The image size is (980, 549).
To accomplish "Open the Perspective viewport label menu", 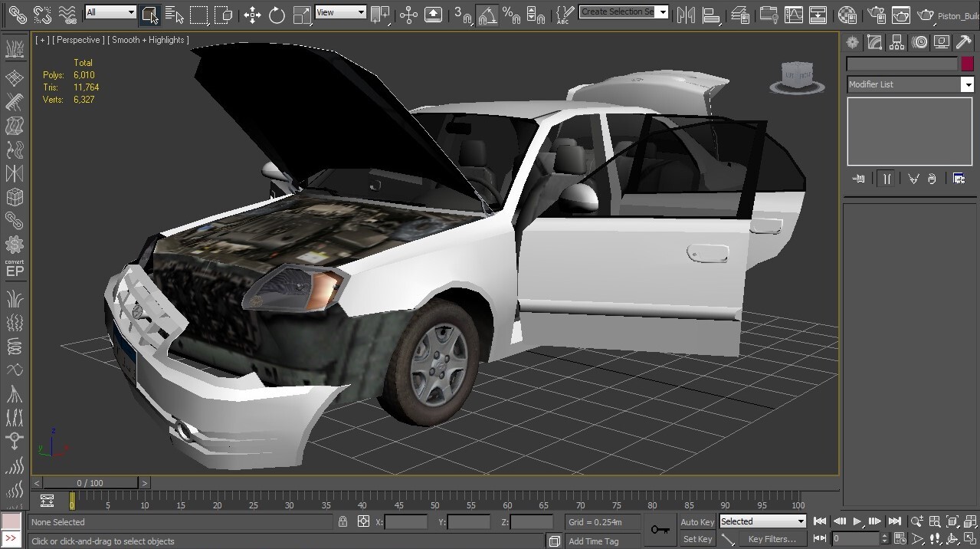I will coord(77,39).
